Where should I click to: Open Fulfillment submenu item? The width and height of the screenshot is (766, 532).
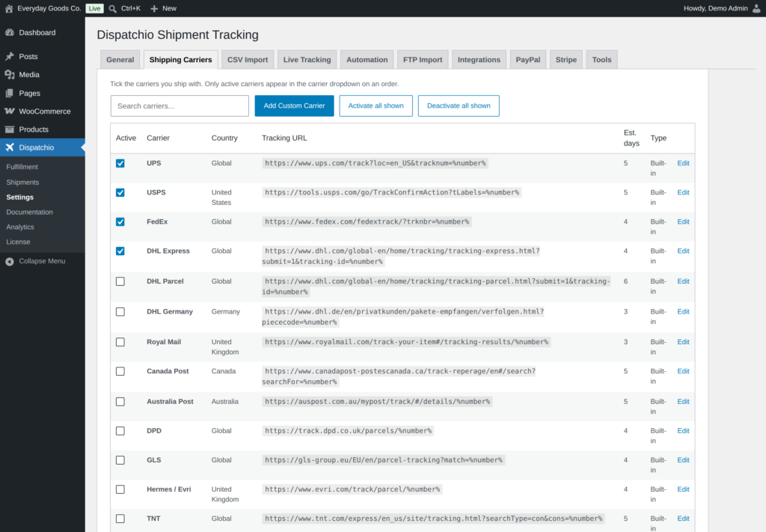tap(22, 167)
